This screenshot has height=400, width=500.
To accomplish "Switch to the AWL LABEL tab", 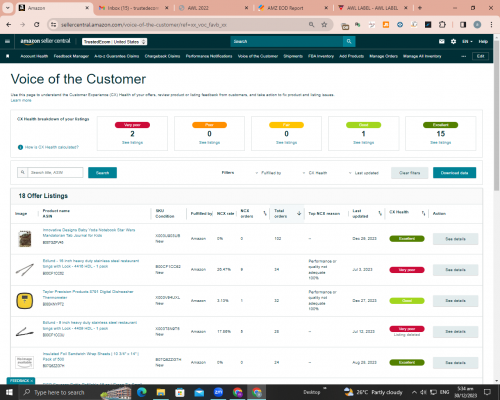I will (x=372, y=8).
